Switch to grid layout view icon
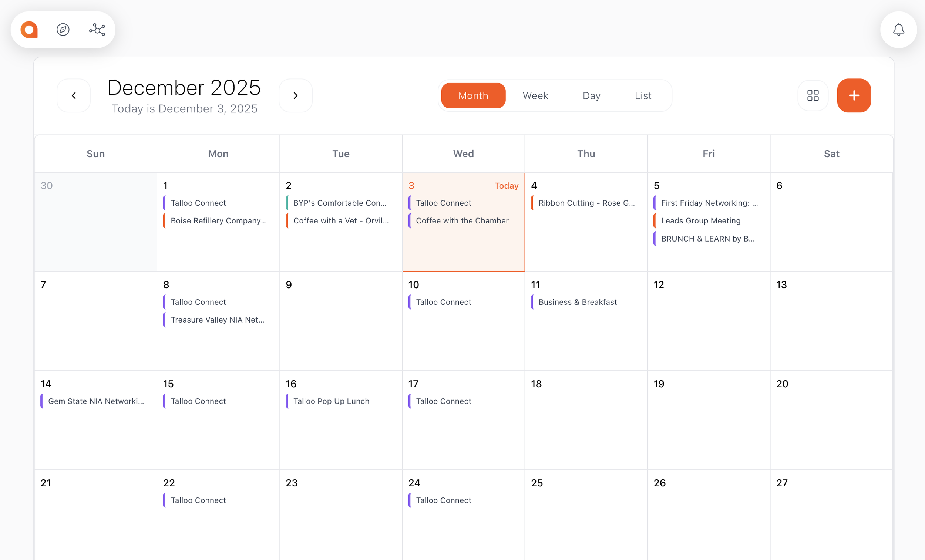 813,95
